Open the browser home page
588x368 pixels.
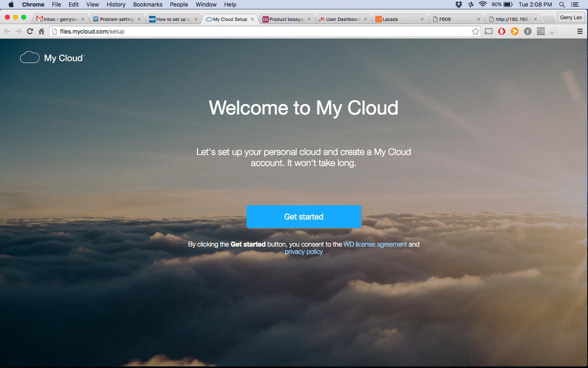click(41, 31)
